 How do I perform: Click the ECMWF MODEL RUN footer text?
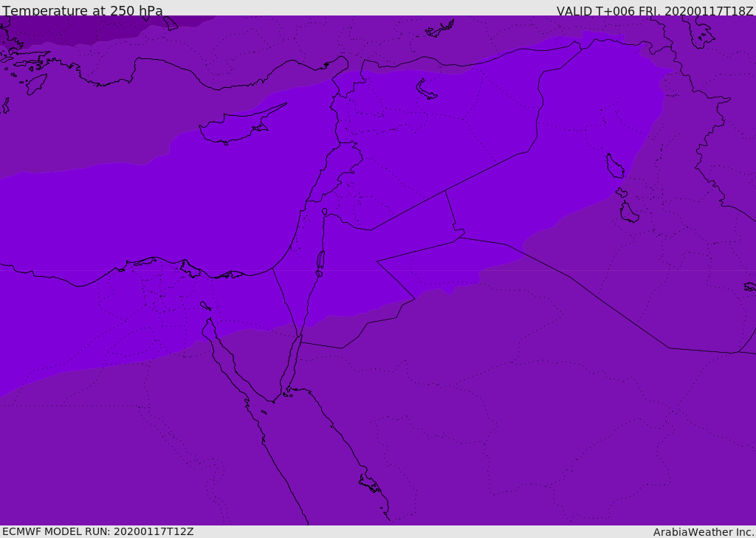(98, 531)
